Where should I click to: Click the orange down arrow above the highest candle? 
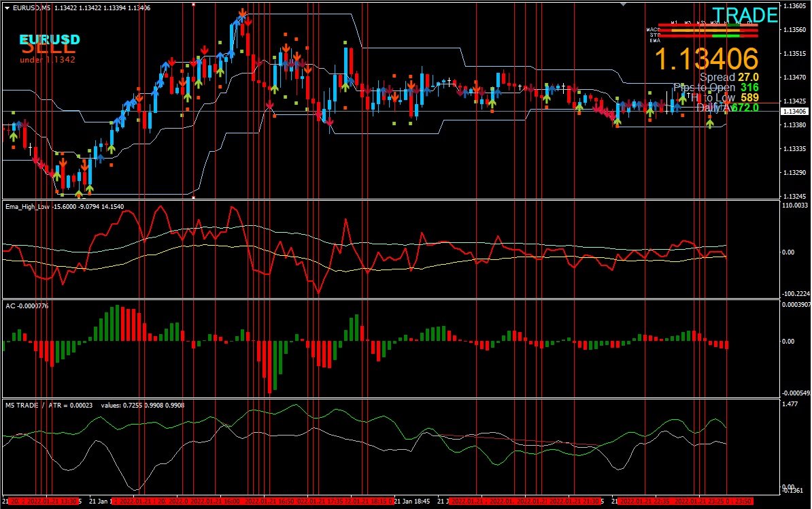coord(242,13)
